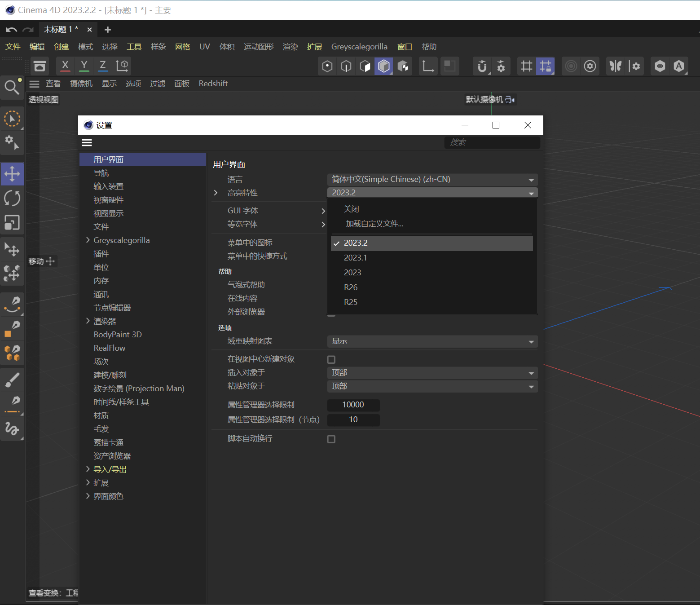Click the workplane grid icon
700x605 pixels.
coord(526,66)
